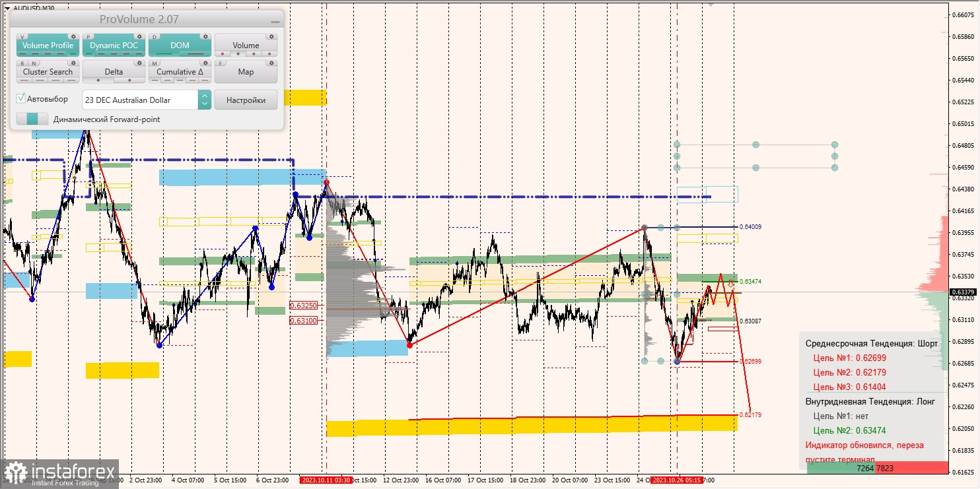Open the 23 DEC Australian Dollar dropdown

pos(139,100)
